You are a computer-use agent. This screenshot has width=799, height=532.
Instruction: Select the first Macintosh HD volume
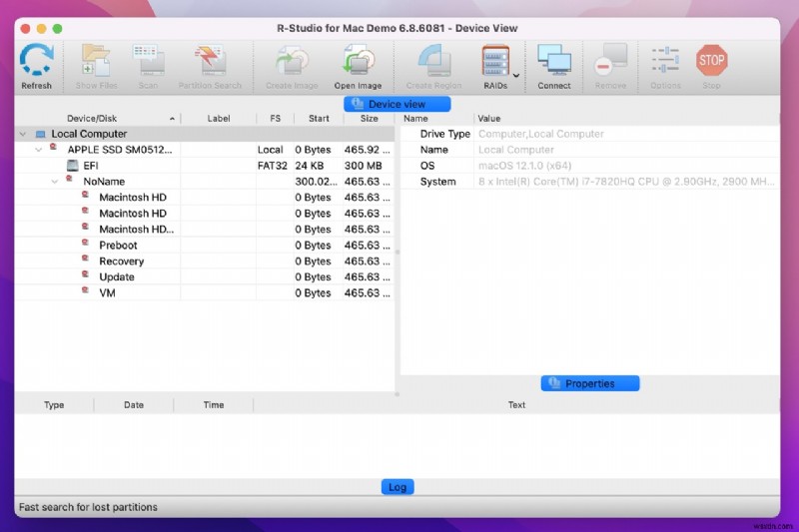pos(204,198)
